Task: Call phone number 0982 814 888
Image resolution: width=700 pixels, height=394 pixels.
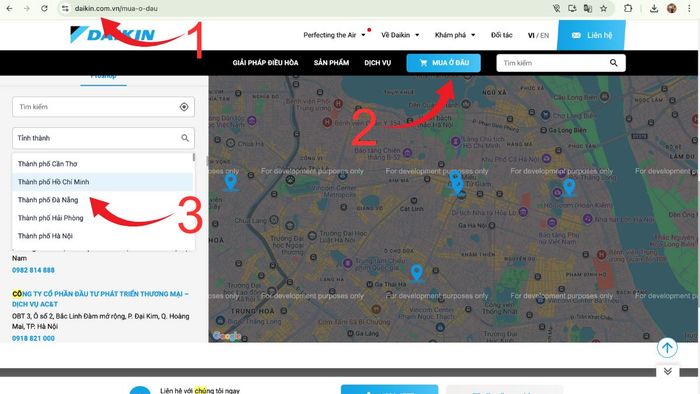Action: (x=33, y=270)
